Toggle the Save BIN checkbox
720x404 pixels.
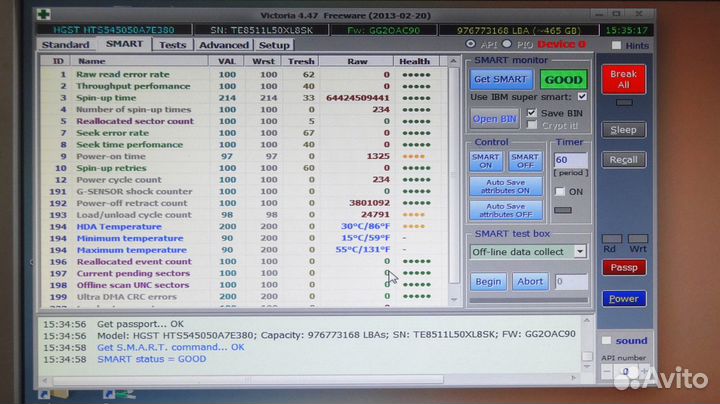[x=533, y=112]
